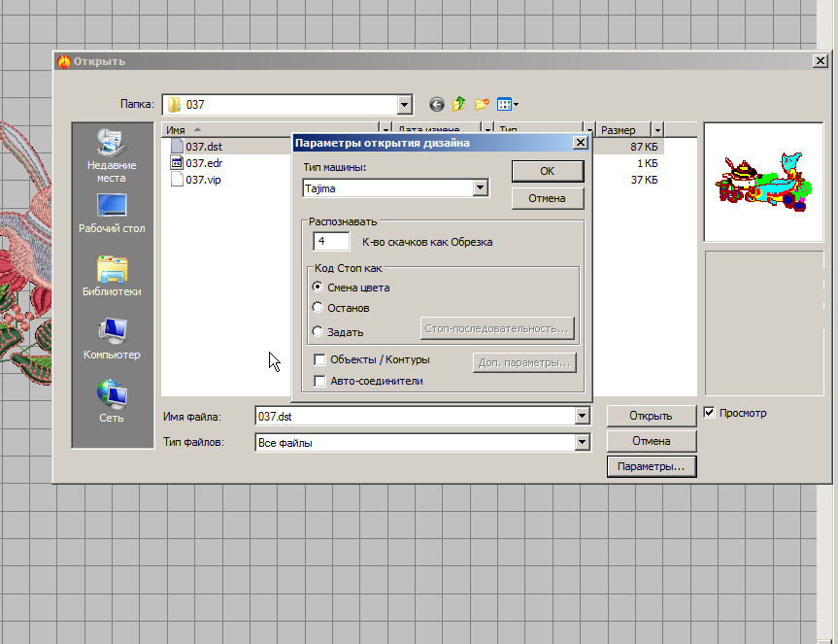Open Сеть network location
The width and height of the screenshot is (838, 644).
tap(112, 402)
